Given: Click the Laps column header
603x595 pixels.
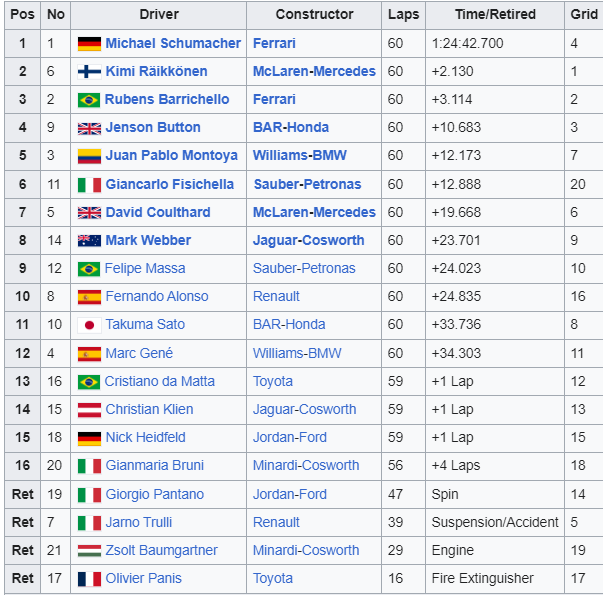Looking at the screenshot, I should (403, 15).
